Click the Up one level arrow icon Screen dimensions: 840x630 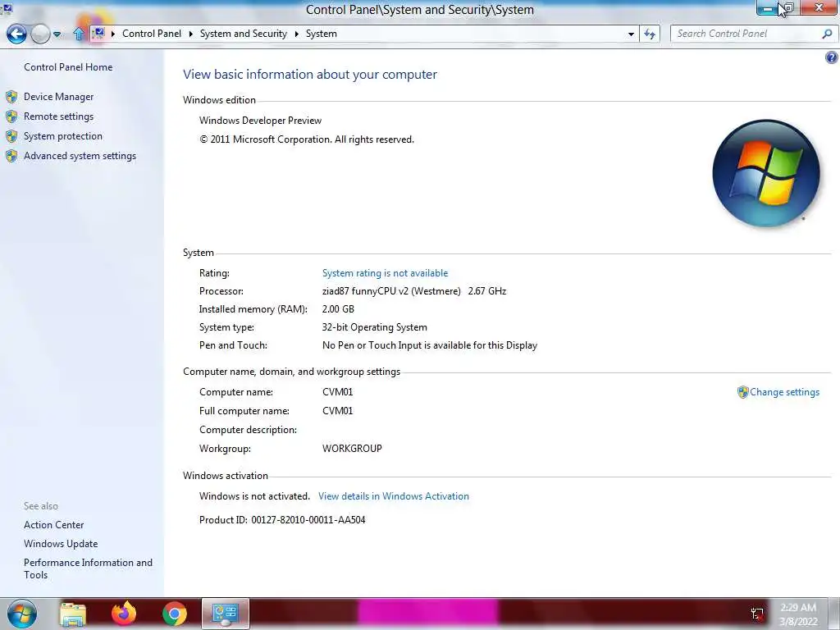(x=79, y=34)
